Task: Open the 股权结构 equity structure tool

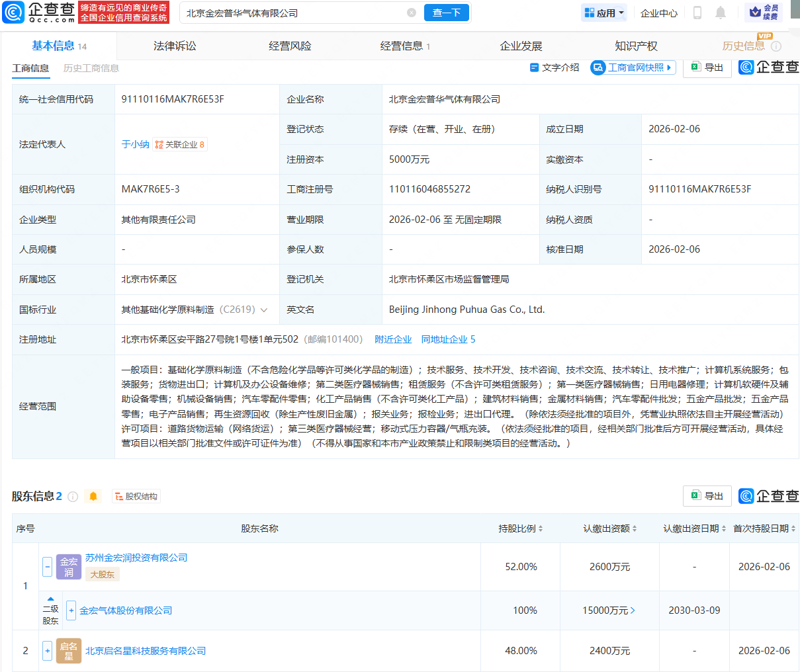Action: click(136, 496)
